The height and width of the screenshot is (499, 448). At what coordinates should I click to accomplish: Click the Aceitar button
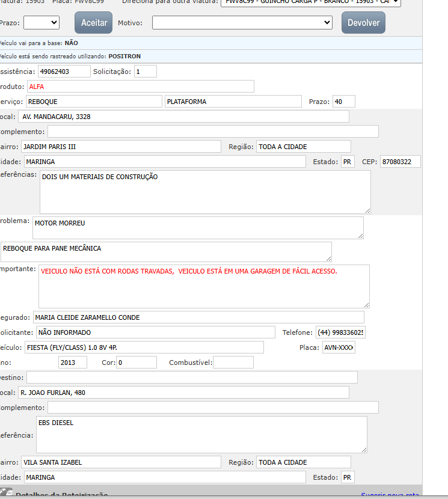click(x=94, y=23)
